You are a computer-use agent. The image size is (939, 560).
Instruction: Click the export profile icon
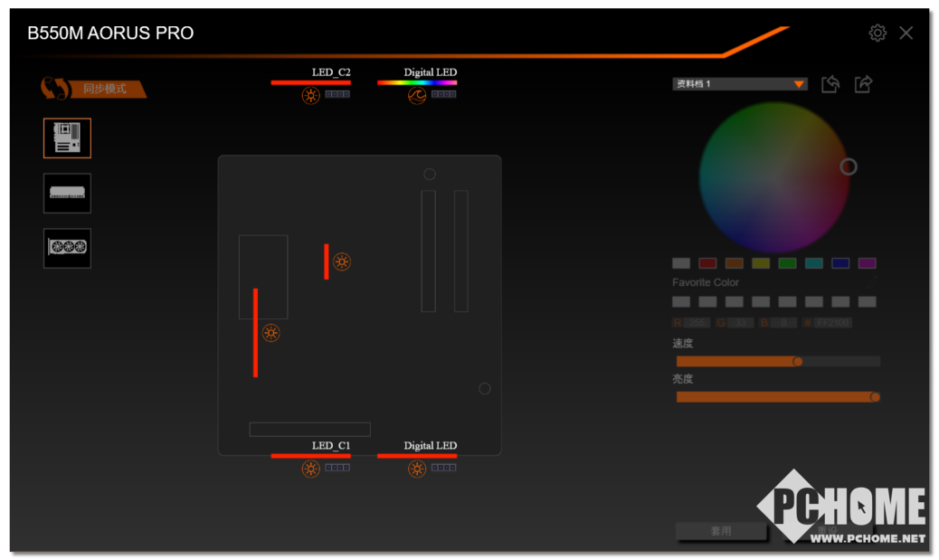coord(863,84)
